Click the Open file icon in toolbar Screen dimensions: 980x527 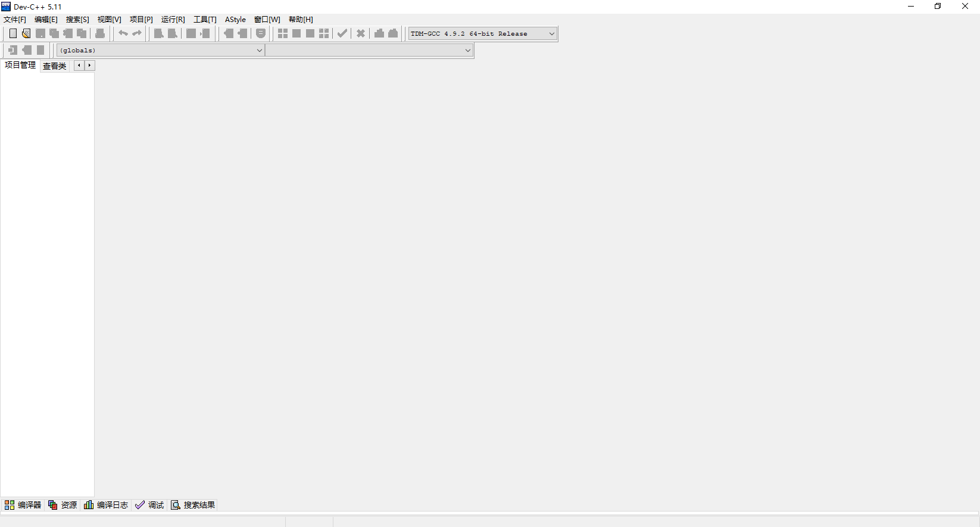[26, 33]
